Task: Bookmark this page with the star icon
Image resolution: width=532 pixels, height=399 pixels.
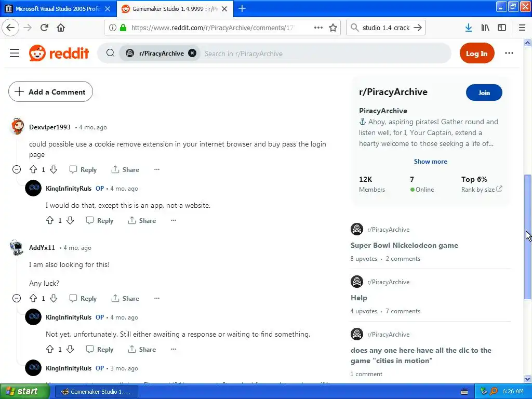Action: click(333, 28)
